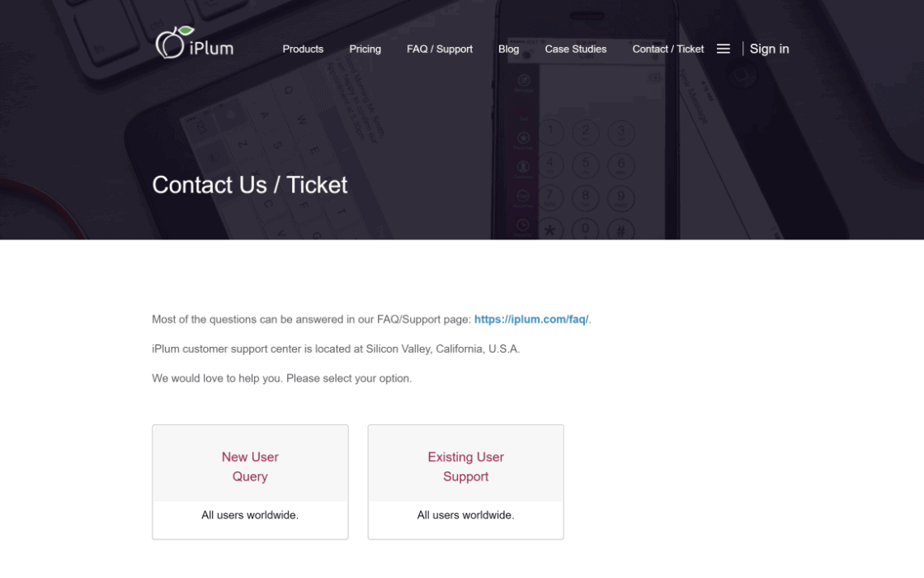Open the https://iplum.com/faq/ hyperlink
This screenshot has width=924, height=578.
(x=531, y=319)
